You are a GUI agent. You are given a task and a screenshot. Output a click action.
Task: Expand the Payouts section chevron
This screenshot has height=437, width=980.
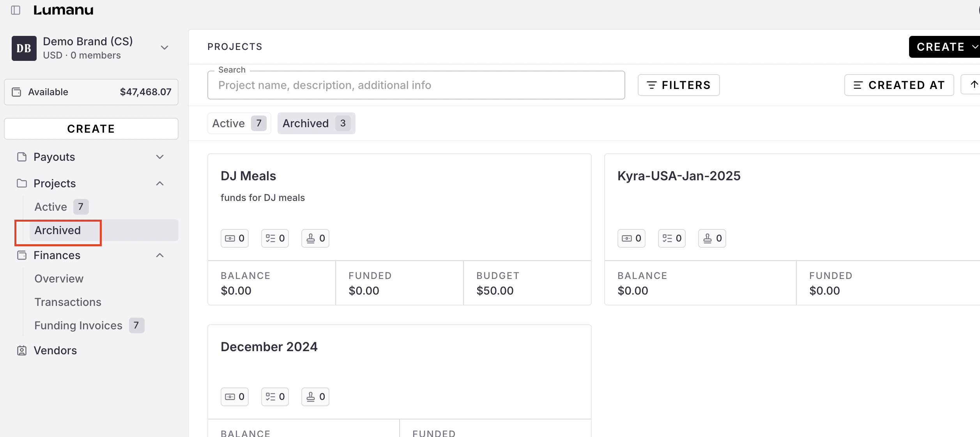(x=160, y=157)
